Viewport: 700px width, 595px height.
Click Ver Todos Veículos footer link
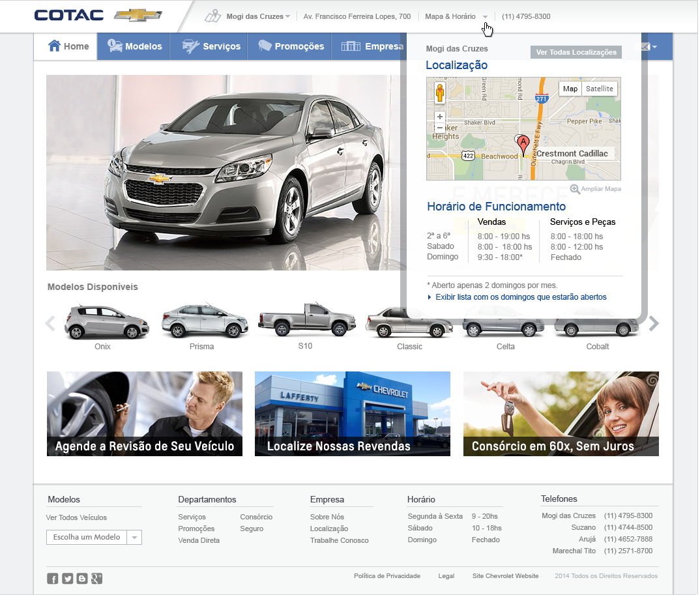pyautogui.click(x=76, y=518)
